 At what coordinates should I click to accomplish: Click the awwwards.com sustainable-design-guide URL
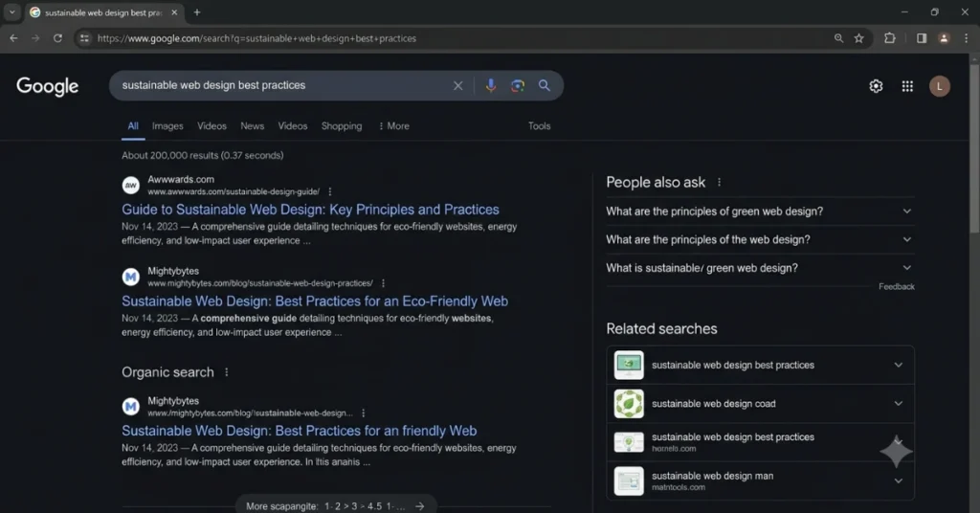click(234, 191)
